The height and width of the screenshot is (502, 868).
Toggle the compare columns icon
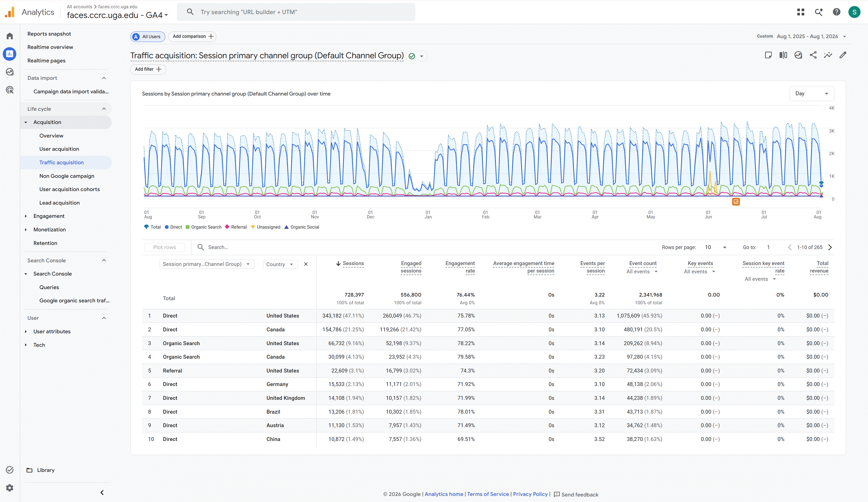pos(783,55)
